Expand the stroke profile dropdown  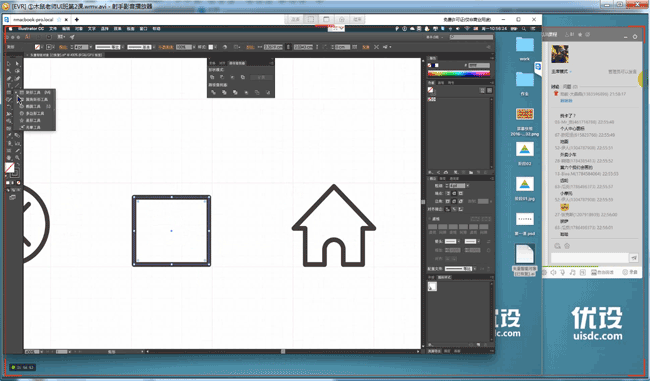tap(475, 269)
